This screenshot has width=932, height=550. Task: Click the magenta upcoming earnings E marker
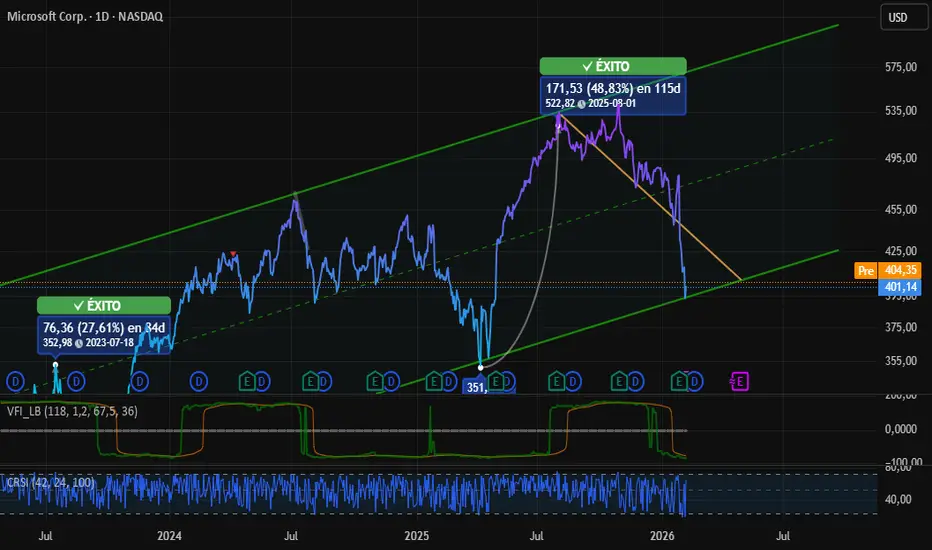coord(740,380)
